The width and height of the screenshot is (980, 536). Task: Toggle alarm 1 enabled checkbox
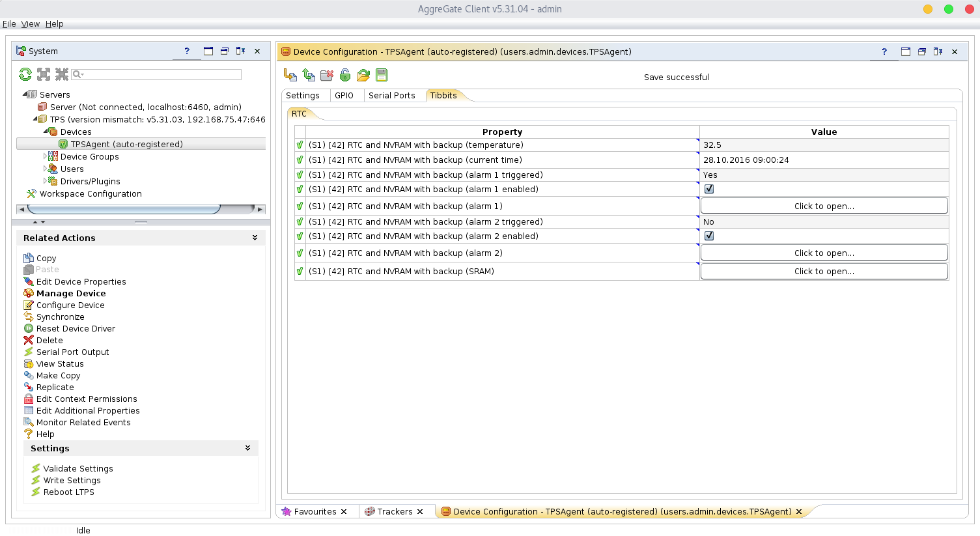tap(709, 189)
